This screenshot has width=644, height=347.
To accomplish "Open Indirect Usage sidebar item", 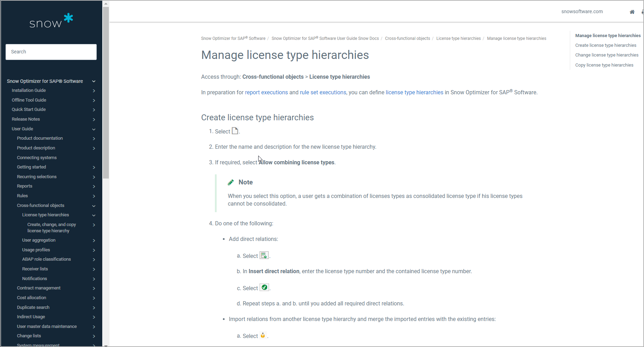I will pyautogui.click(x=31, y=317).
